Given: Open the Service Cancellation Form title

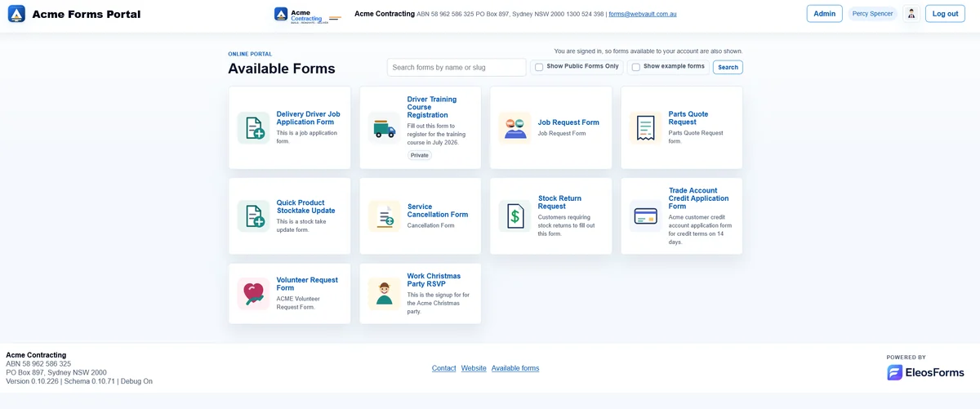Looking at the screenshot, I should [x=438, y=211].
